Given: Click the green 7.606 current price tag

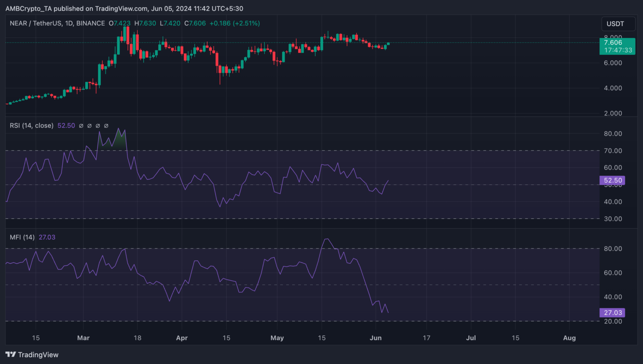Looking at the screenshot, I should [x=617, y=46].
